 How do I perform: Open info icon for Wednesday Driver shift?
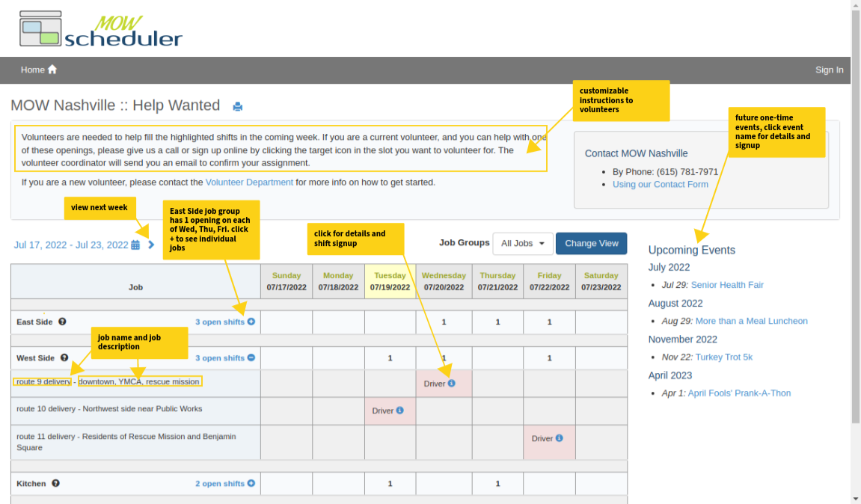[x=451, y=383]
